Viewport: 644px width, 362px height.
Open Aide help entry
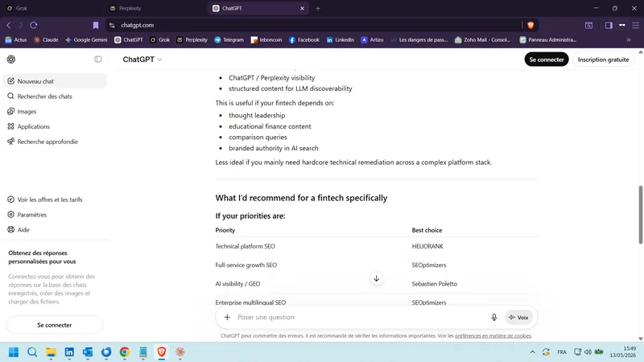(x=55, y=230)
